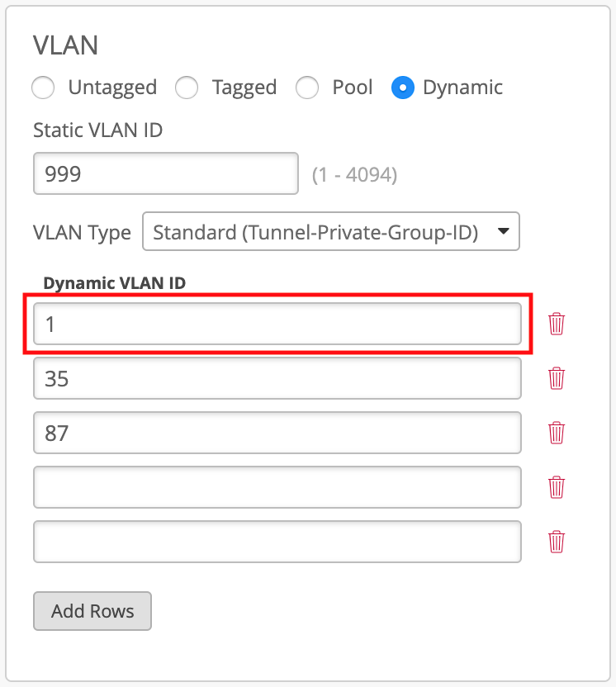Open the VLAN Type dropdown

click(x=330, y=232)
